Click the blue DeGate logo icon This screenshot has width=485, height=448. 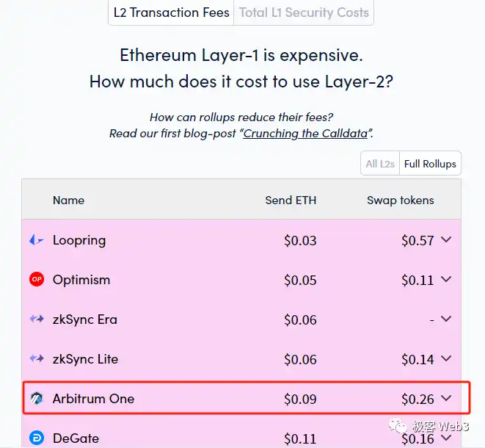pyautogui.click(x=37, y=438)
